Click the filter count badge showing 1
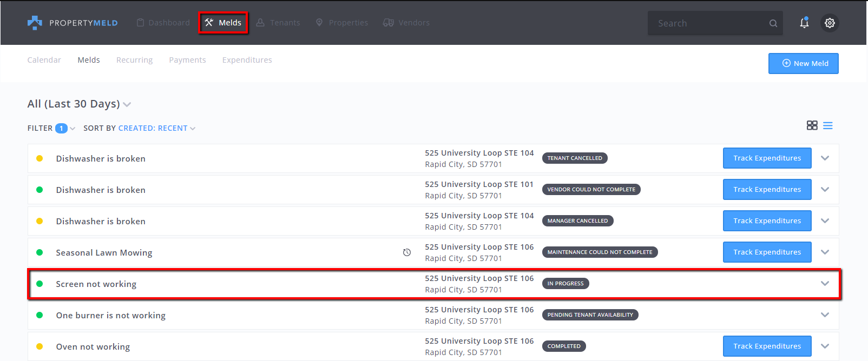The height and width of the screenshot is (361, 868). 61,128
